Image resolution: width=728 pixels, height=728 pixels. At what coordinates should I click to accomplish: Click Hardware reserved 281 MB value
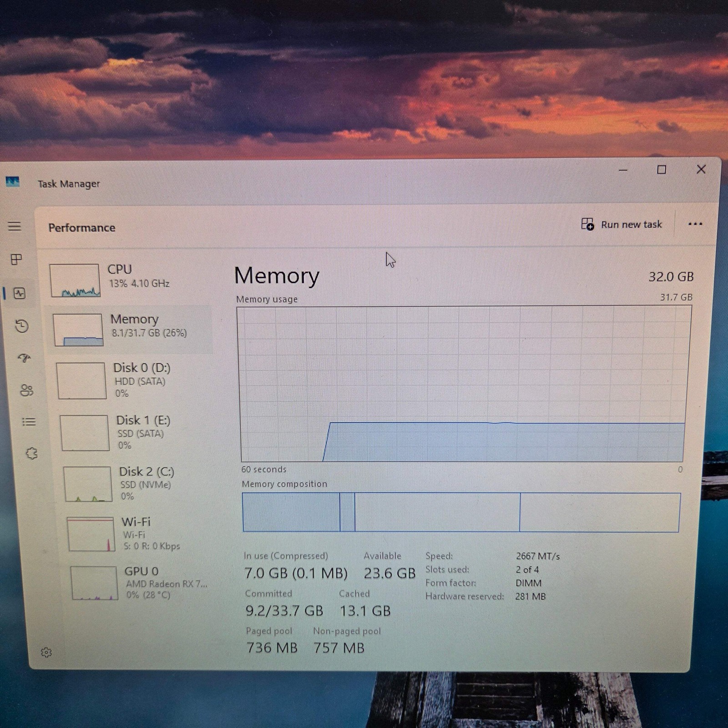coord(530,596)
